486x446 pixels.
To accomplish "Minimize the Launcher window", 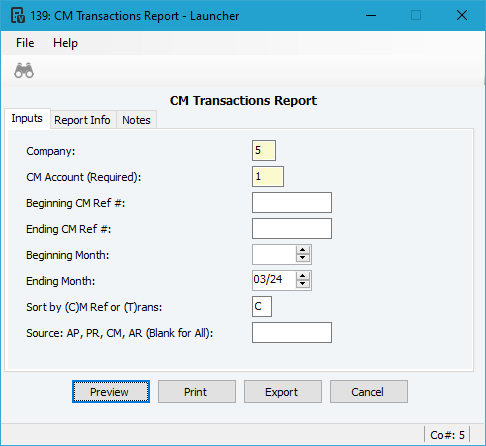I will [x=371, y=15].
